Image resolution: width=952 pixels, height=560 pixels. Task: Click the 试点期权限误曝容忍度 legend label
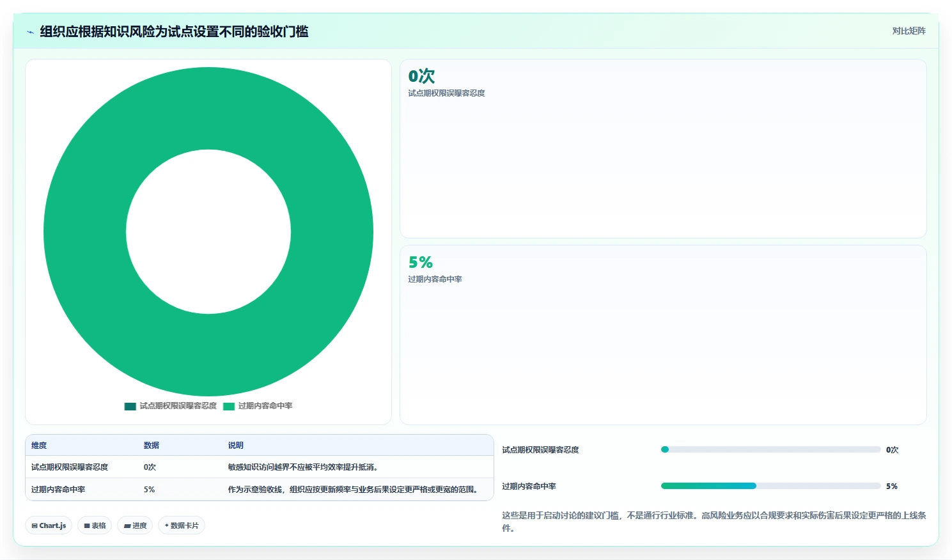[178, 406]
